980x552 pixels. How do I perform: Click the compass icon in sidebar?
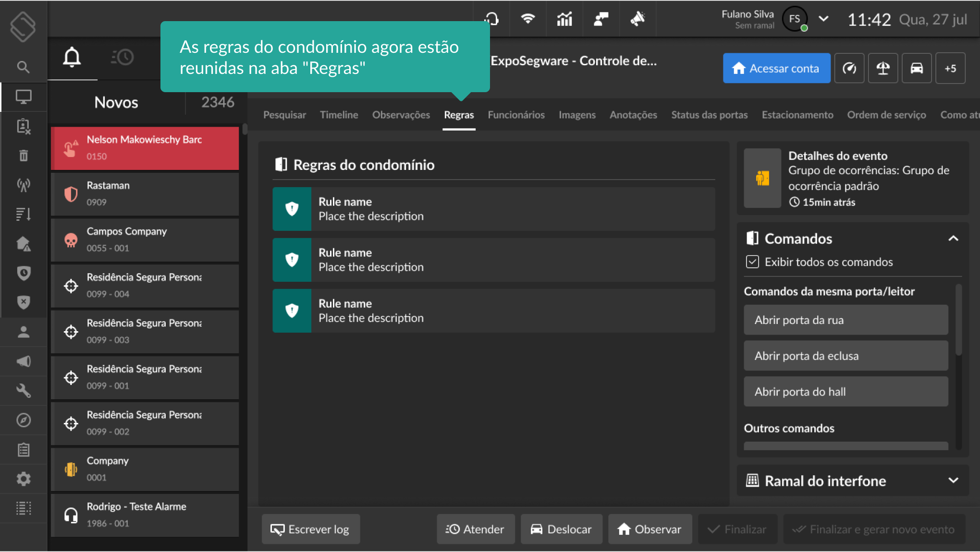tap(23, 420)
